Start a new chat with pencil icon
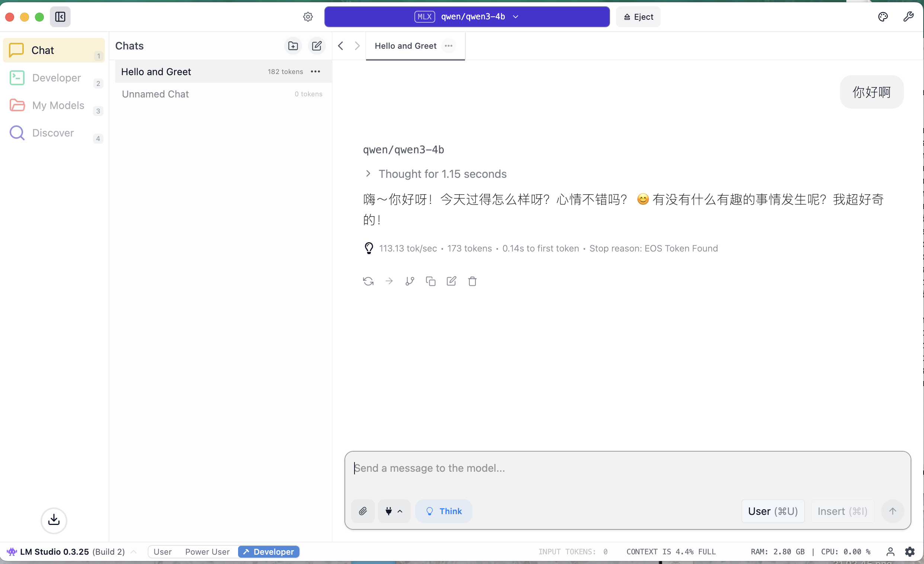924x564 pixels. 317,46
